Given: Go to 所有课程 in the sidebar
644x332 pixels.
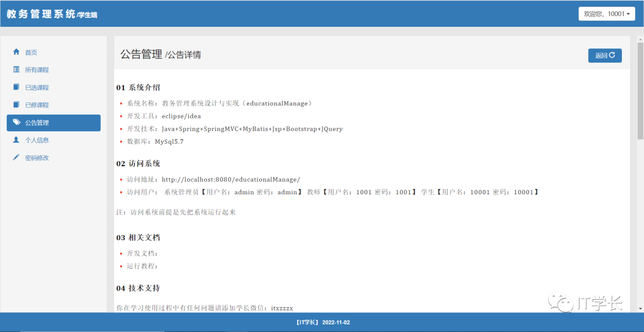Looking at the screenshot, I should 54,70.
